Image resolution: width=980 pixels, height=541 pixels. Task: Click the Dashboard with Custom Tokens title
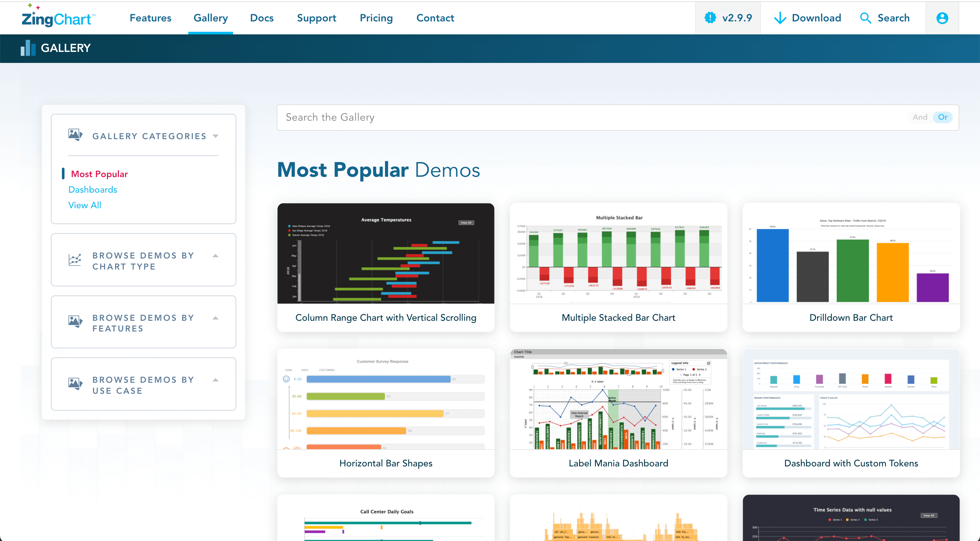pyautogui.click(x=851, y=463)
